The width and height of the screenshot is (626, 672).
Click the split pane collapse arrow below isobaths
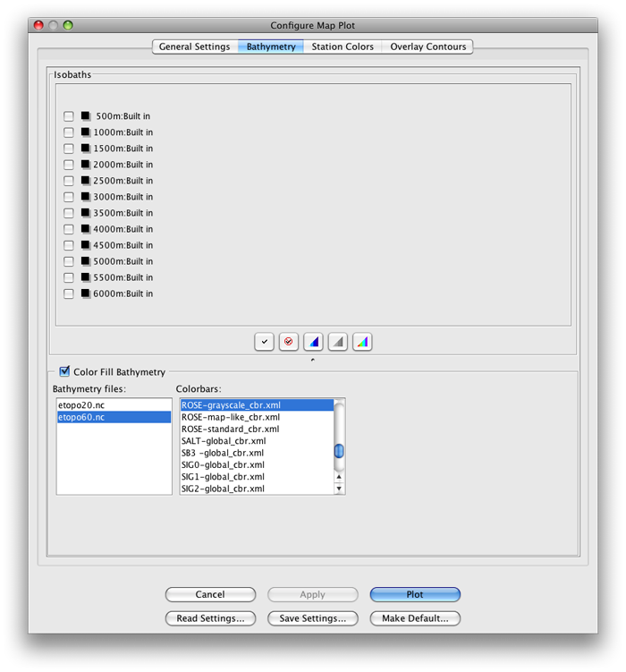(313, 360)
